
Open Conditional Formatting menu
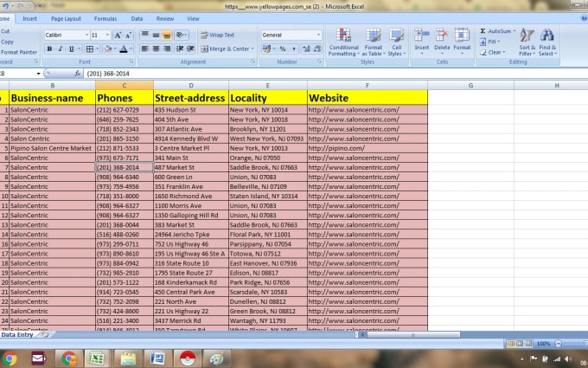coord(343,42)
